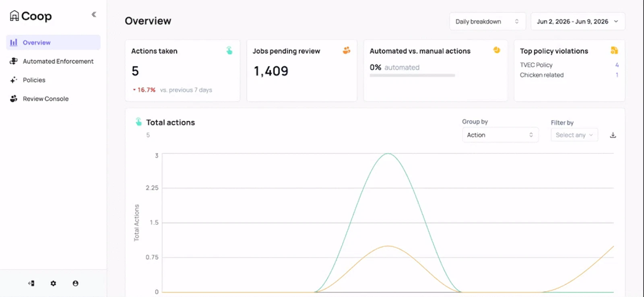The height and width of the screenshot is (297, 644).
Task: Click the Overview page heading
Action: point(148,21)
